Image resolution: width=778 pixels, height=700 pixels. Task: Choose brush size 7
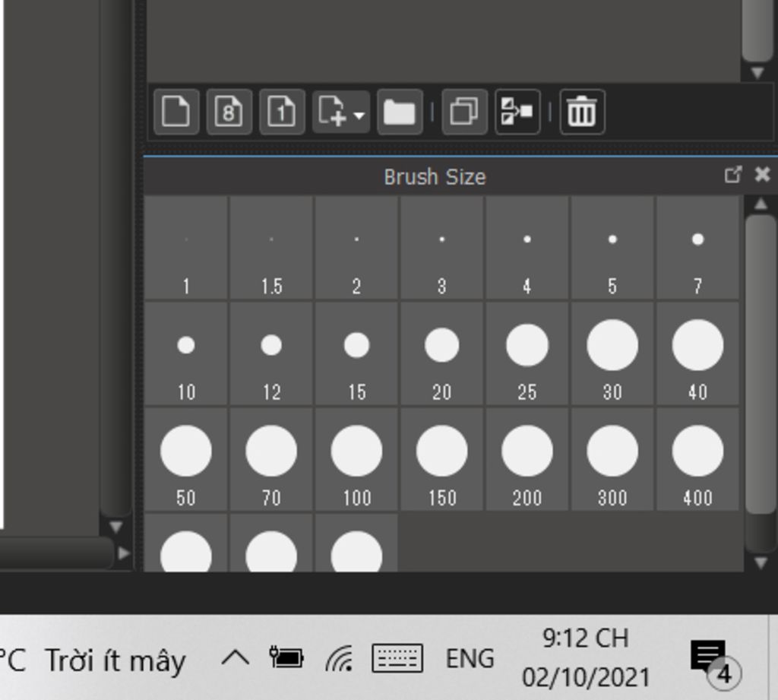(x=698, y=248)
